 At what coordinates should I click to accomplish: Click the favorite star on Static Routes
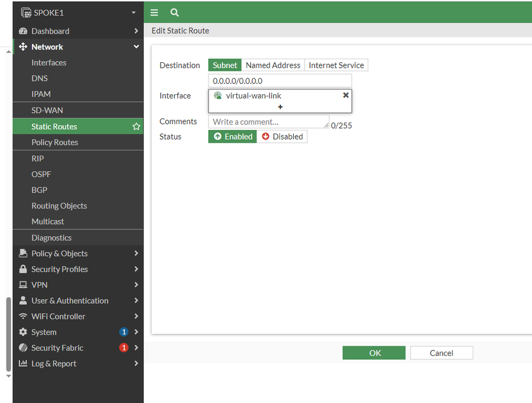tap(136, 126)
